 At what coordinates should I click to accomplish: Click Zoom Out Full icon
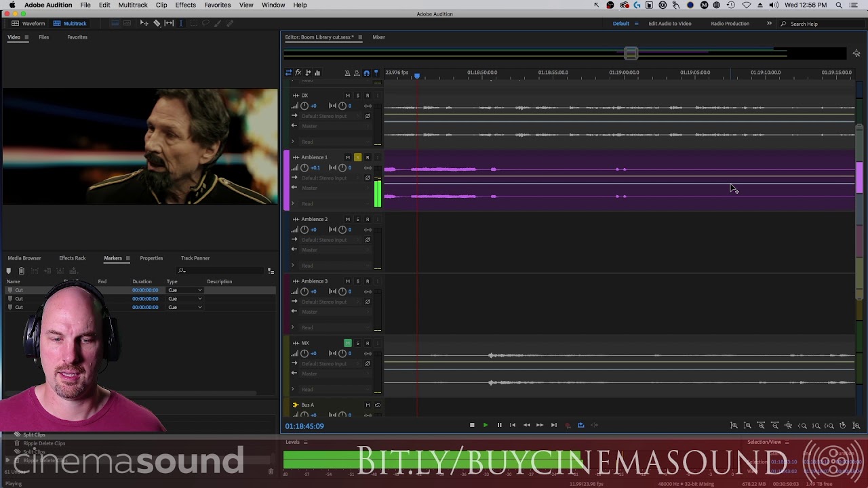pyautogui.click(x=788, y=426)
